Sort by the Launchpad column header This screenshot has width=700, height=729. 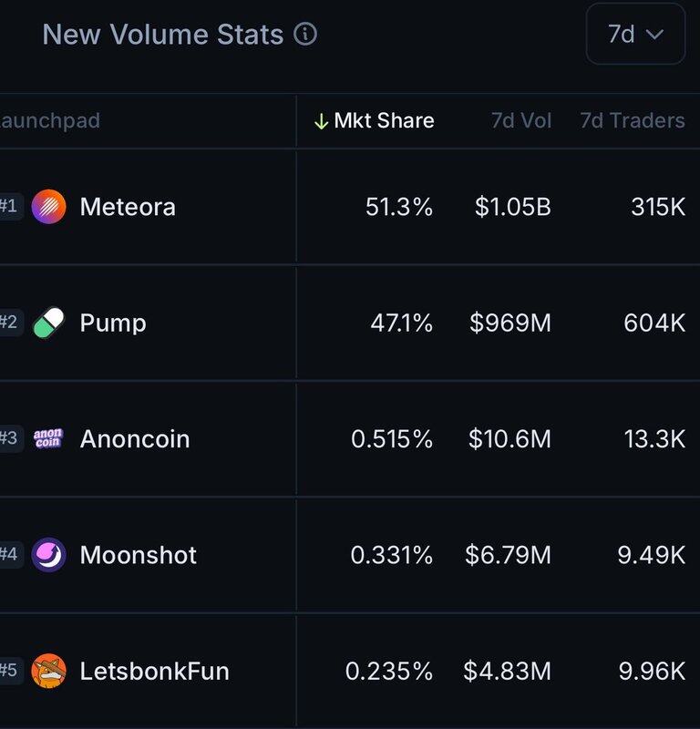click(50, 120)
